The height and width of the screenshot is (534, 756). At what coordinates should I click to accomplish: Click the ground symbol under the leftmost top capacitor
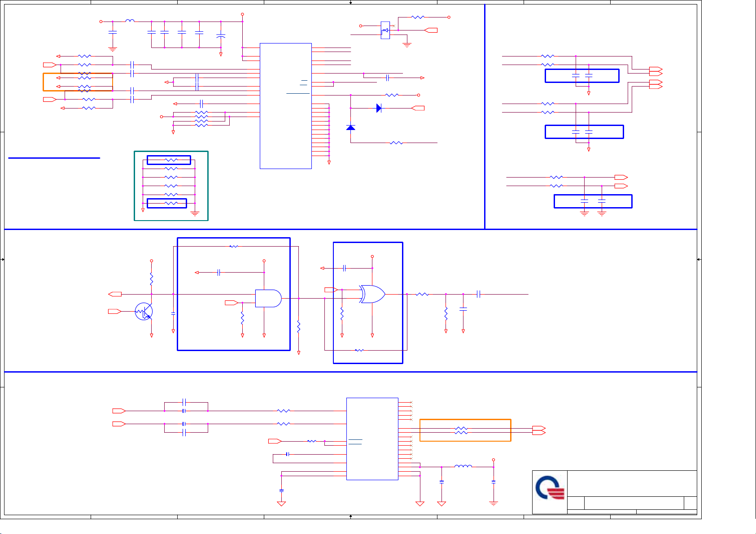113,49
